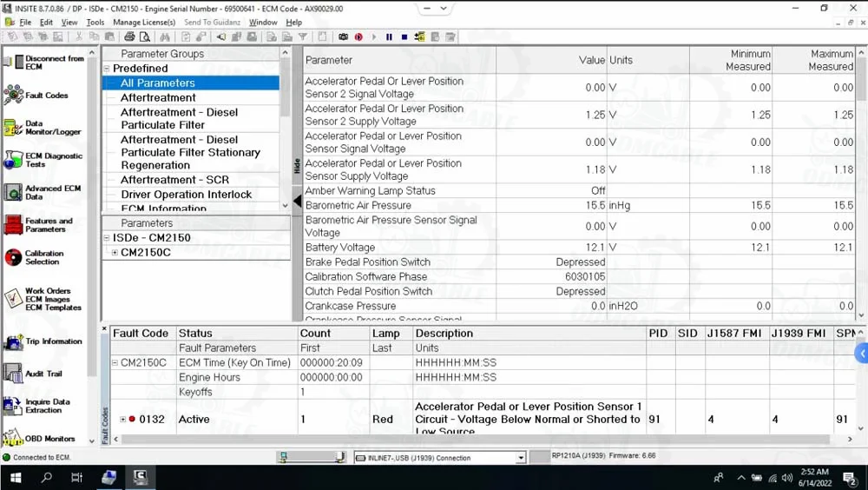Expand the CM2150C parameters node
This screenshot has width=868, height=490.
pos(115,253)
